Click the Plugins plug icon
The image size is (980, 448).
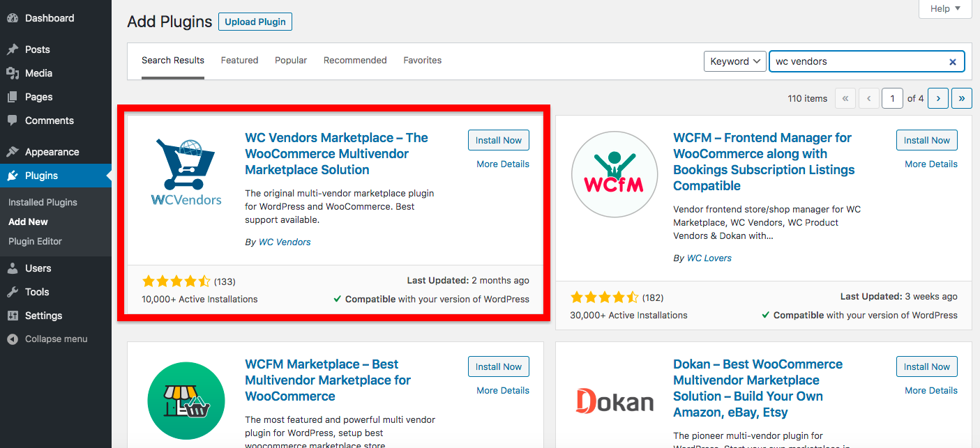point(13,176)
